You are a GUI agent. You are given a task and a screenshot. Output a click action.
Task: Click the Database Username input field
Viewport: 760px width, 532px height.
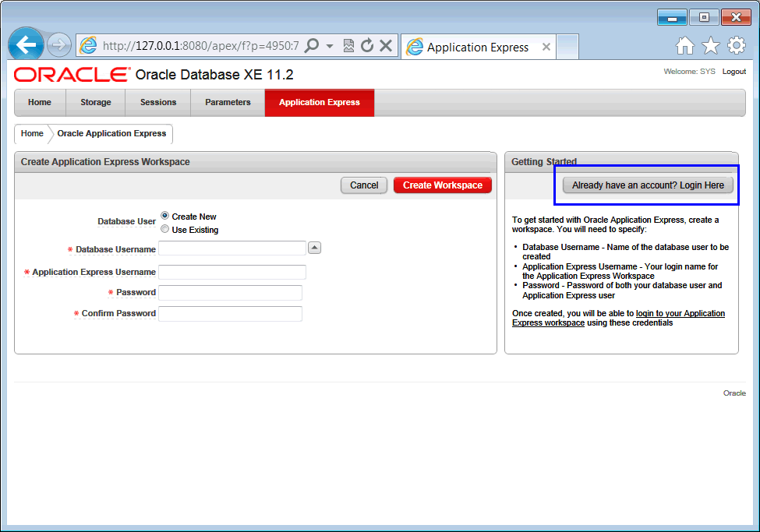232,248
